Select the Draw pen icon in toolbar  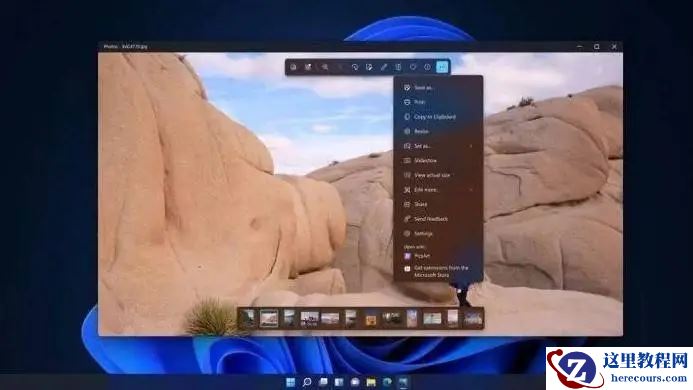coord(384,67)
